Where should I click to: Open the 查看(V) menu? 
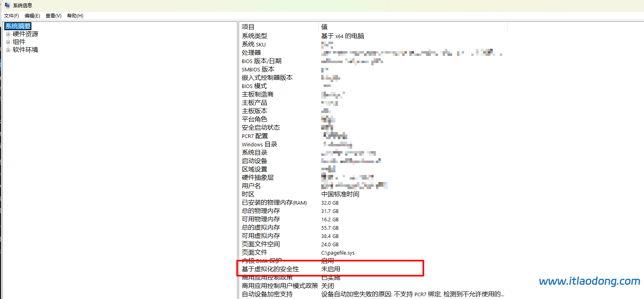point(53,16)
